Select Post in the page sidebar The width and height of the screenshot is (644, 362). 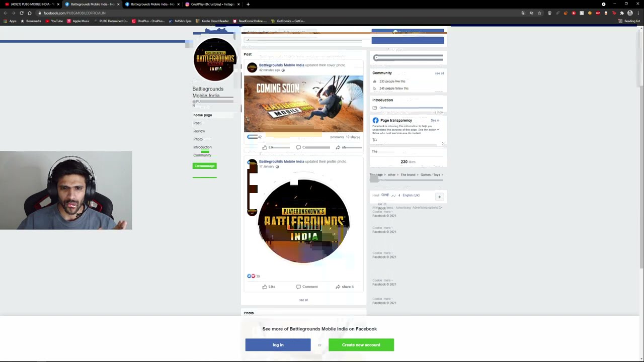point(197,123)
